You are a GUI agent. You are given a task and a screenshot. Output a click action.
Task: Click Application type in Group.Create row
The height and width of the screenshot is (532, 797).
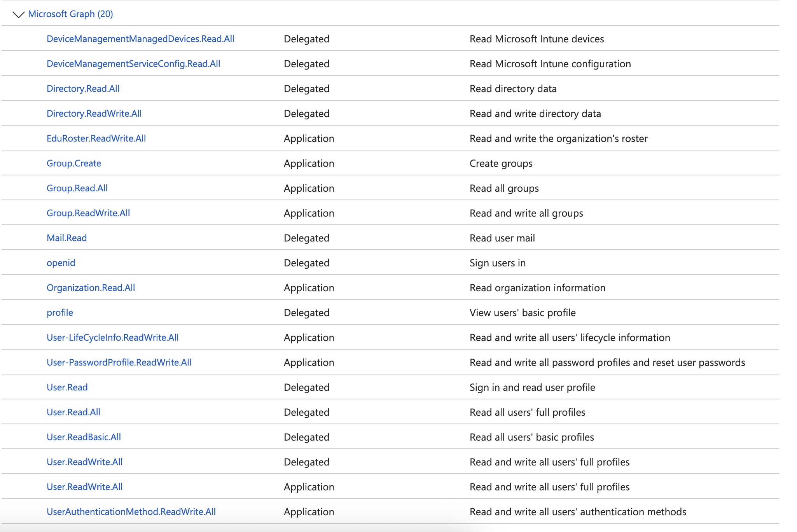click(309, 163)
